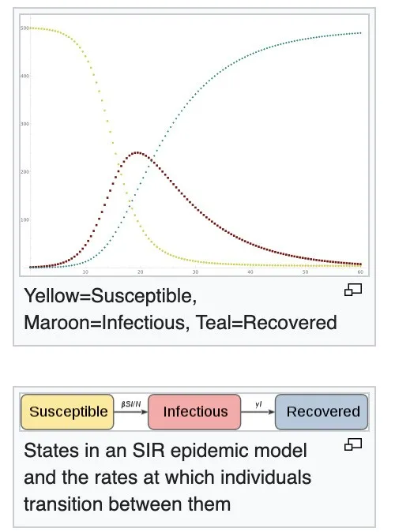Click the y-axis tick label 300
This screenshot has width=395, height=532.
24,124
